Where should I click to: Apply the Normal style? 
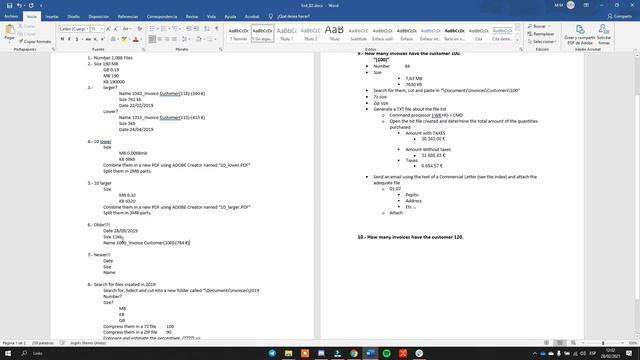click(x=238, y=33)
